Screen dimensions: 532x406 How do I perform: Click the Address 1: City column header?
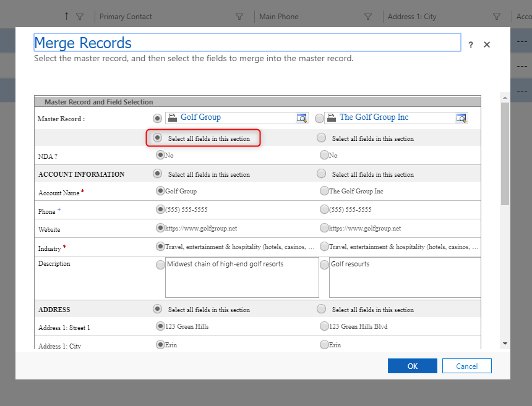412,17
